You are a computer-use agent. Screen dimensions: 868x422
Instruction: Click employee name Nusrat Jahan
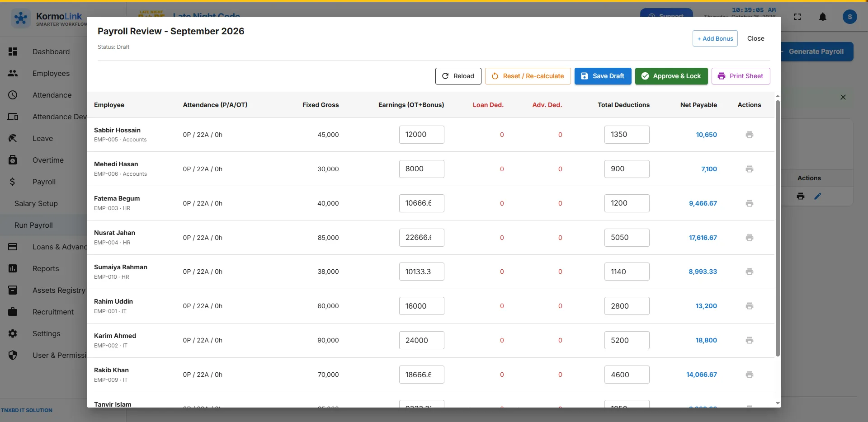coord(114,233)
